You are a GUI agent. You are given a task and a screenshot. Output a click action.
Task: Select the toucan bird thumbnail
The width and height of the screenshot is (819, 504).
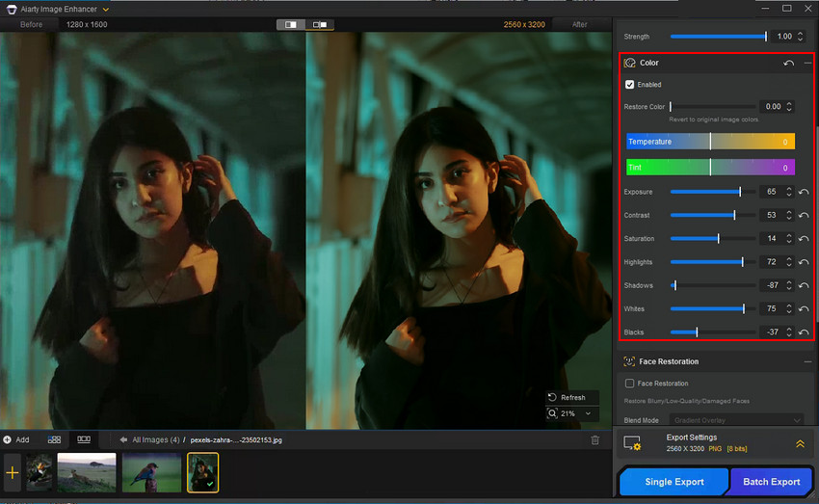pos(40,472)
